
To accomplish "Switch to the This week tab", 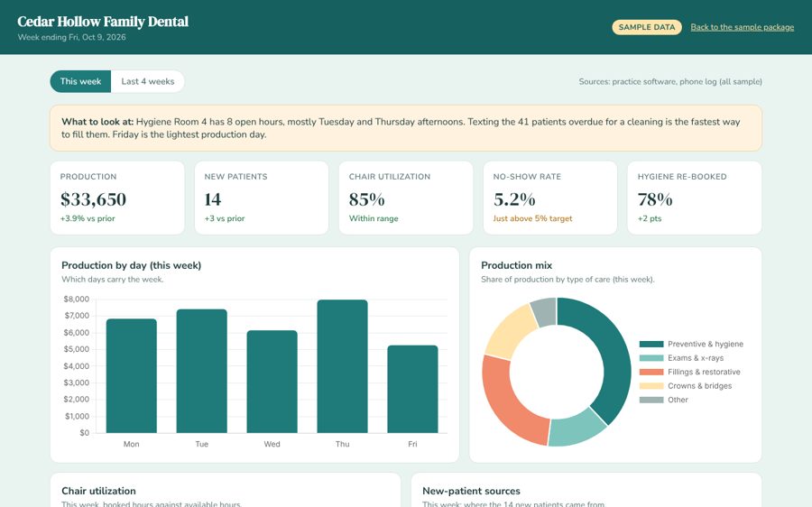I will 80,81.
